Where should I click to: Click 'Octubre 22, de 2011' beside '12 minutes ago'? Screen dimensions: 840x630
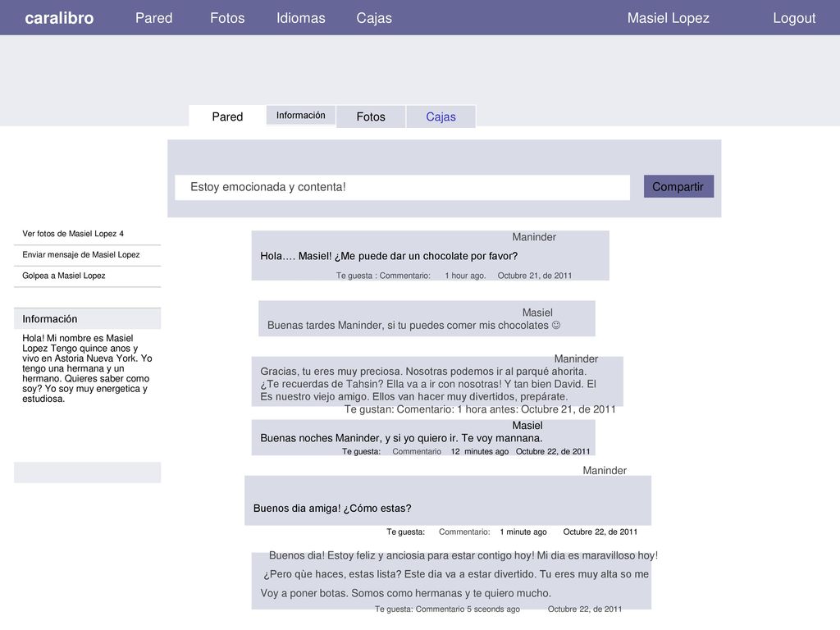click(553, 452)
